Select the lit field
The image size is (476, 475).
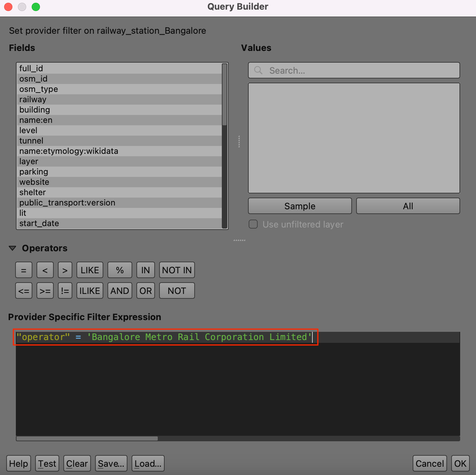point(119,213)
